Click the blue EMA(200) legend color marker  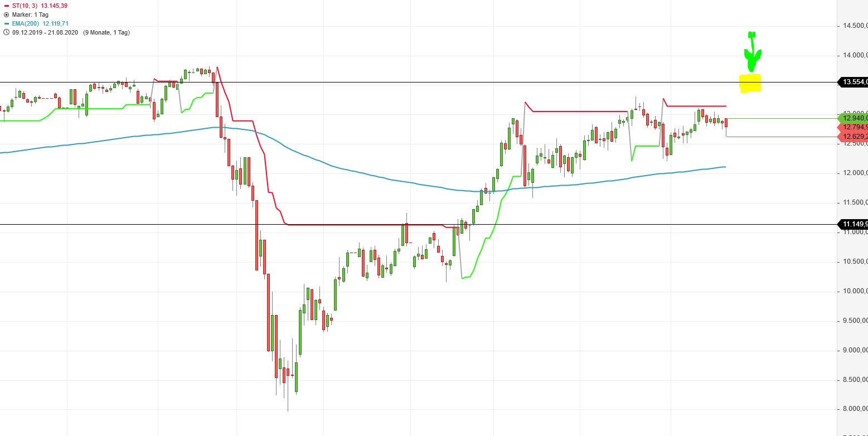tap(6, 23)
